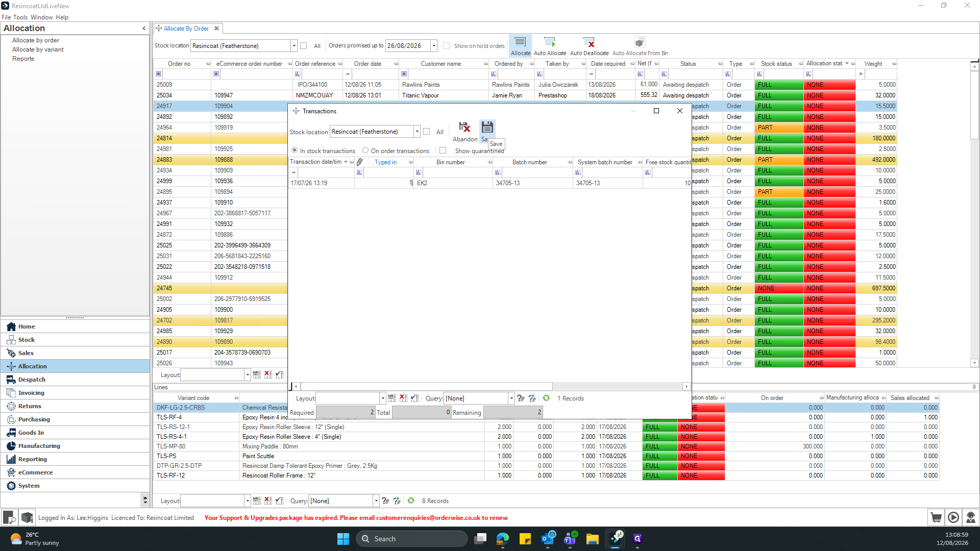Open the Reporting module in the sidebar
Screen dimensions: 980x551
(x=76, y=459)
